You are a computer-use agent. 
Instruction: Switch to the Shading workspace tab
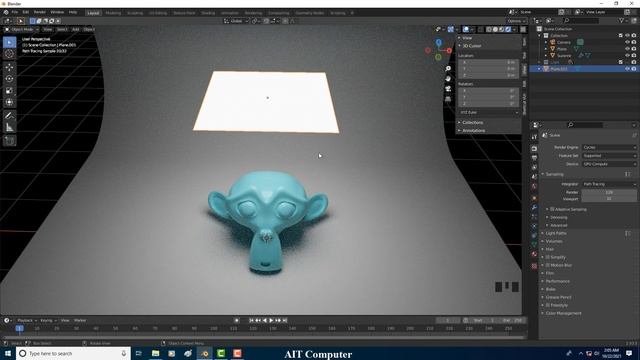(208, 13)
